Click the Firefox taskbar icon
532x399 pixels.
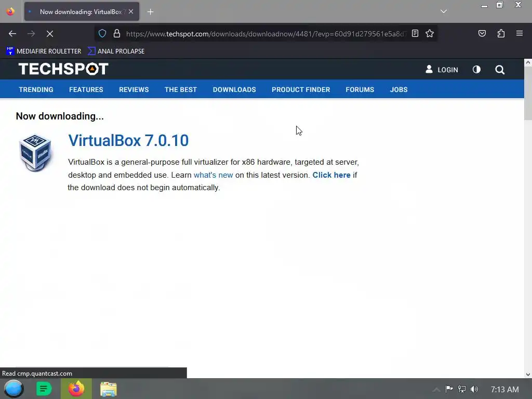point(76,389)
